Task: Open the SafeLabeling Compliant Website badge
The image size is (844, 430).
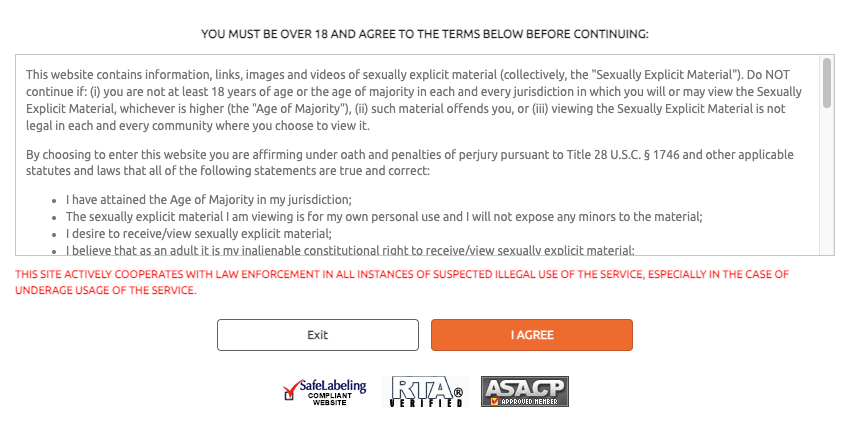Action: pos(325,391)
